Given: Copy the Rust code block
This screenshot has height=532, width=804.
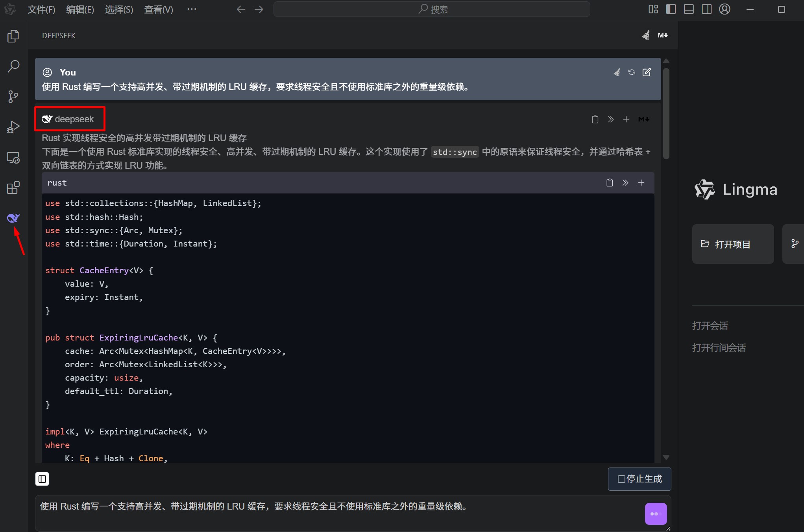Looking at the screenshot, I should coord(609,182).
